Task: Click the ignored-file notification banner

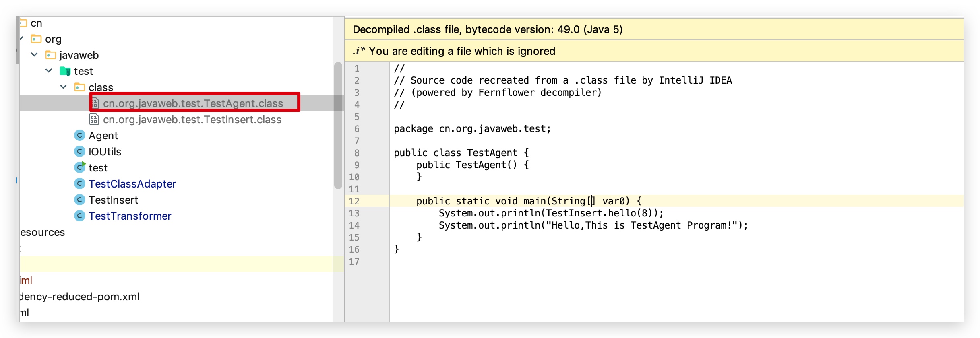Action: (654, 51)
